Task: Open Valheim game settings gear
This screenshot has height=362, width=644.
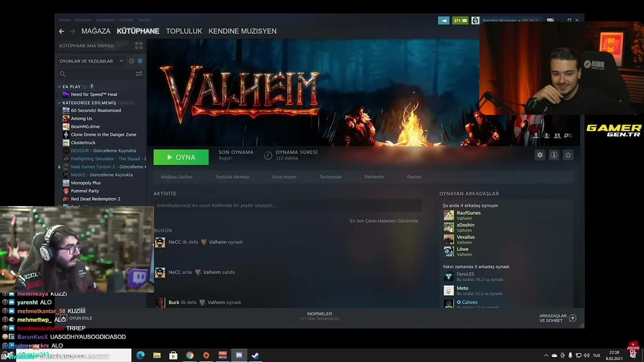Action: click(540, 155)
